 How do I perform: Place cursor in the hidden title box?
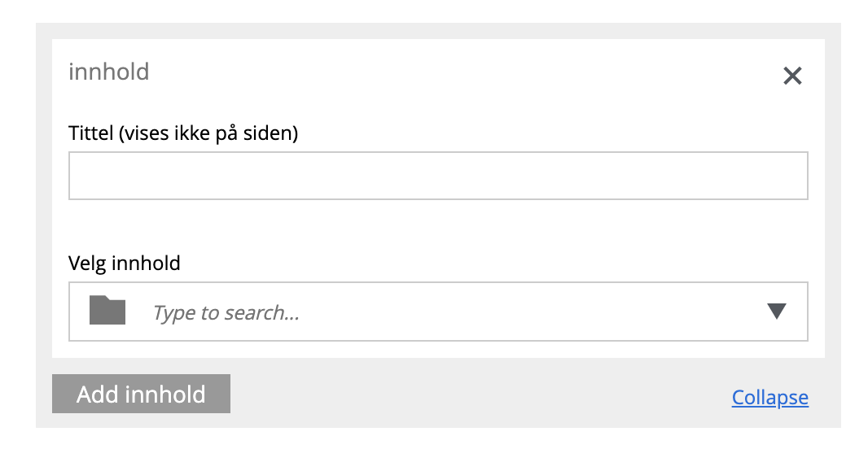438,176
